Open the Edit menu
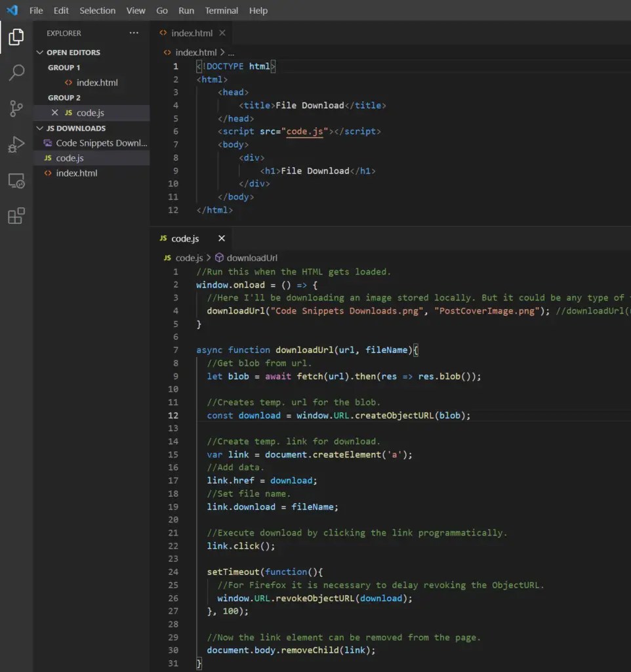The width and height of the screenshot is (631, 672). click(x=61, y=10)
